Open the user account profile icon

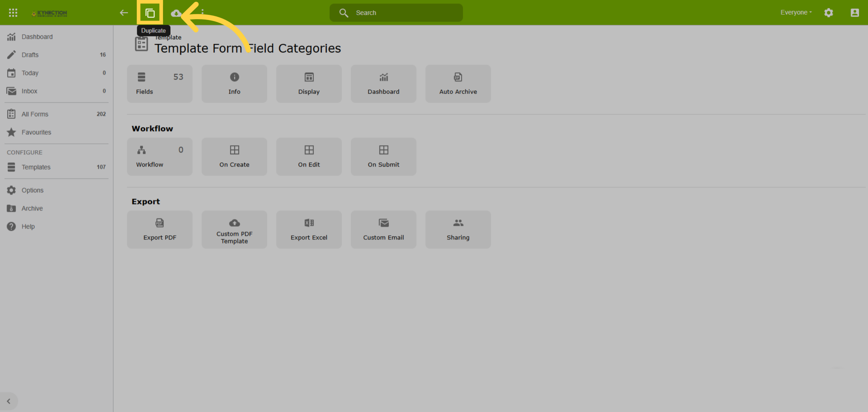click(x=855, y=13)
